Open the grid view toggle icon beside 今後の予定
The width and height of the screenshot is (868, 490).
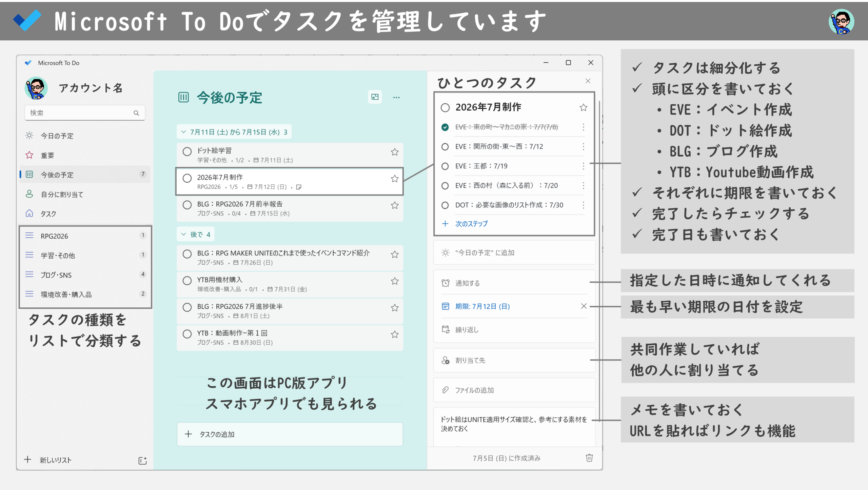pyautogui.click(x=375, y=97)
